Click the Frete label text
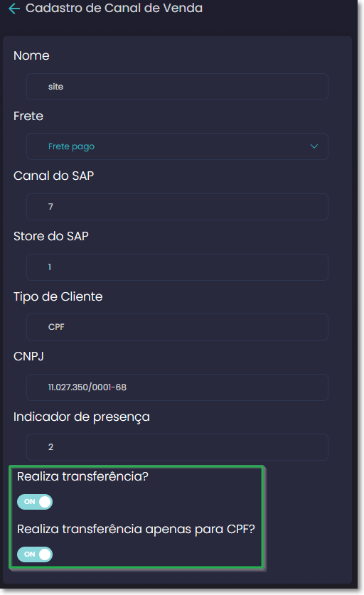 pos(28,116)
